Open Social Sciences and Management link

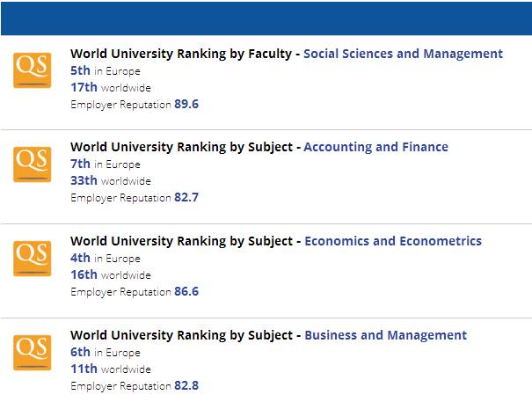click(x=403, y=54)
